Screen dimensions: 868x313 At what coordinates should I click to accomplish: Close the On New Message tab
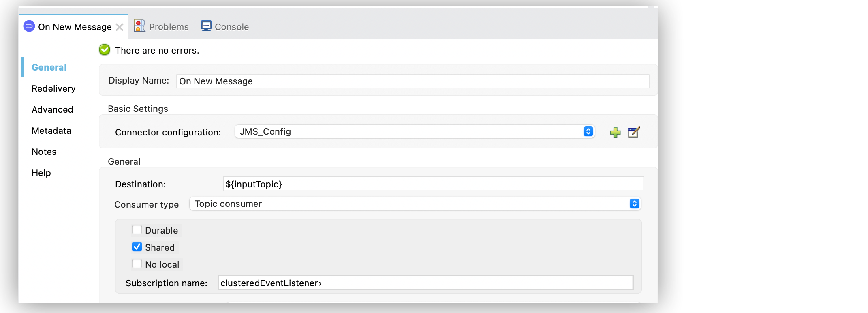pos(120,27)
